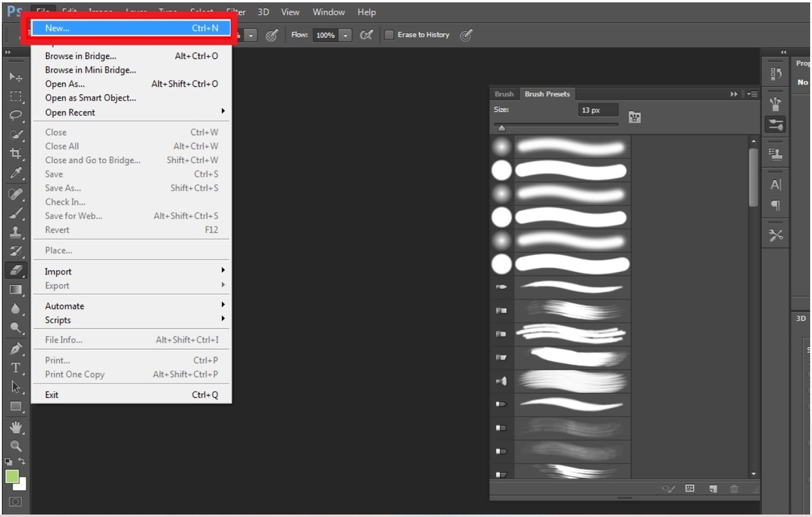Select the Eraser tool

pyautogui.click(x=16, y=271)
